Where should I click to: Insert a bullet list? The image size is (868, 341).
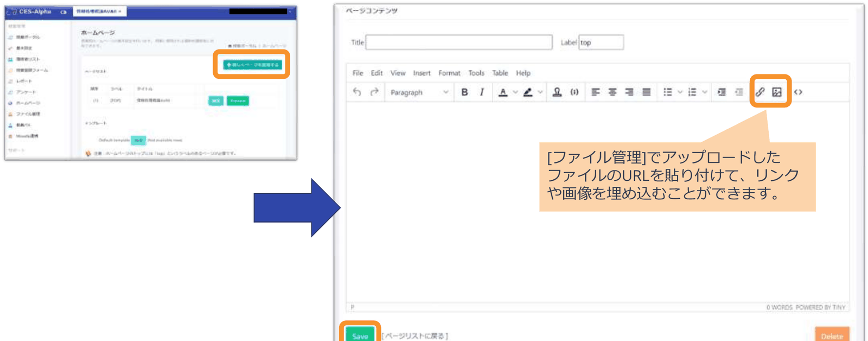pos(668,92)
